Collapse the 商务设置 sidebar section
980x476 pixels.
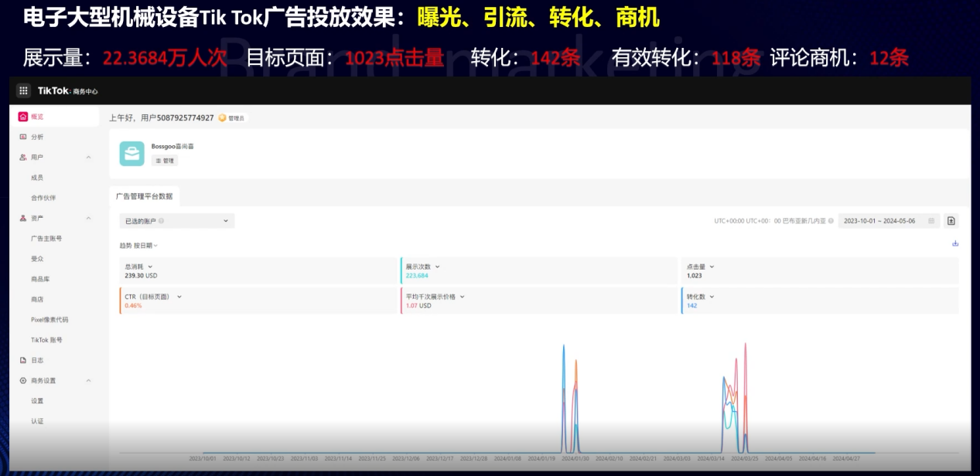(88, 381)
